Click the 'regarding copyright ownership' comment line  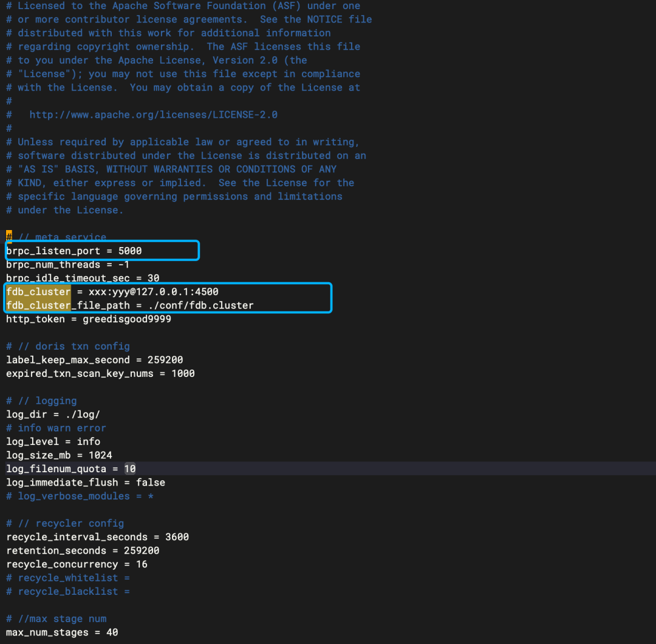183,46
